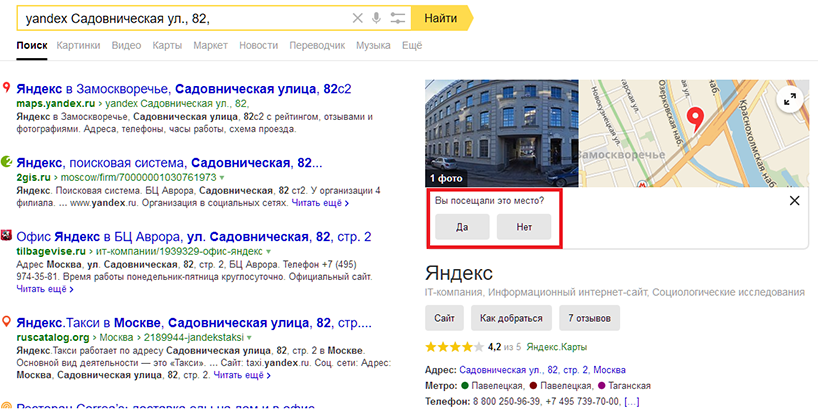Image resolution: width=818 pixels, height=409 pixels.
Task: Click the green 2GIS favicon
Action: coord(7,162)
